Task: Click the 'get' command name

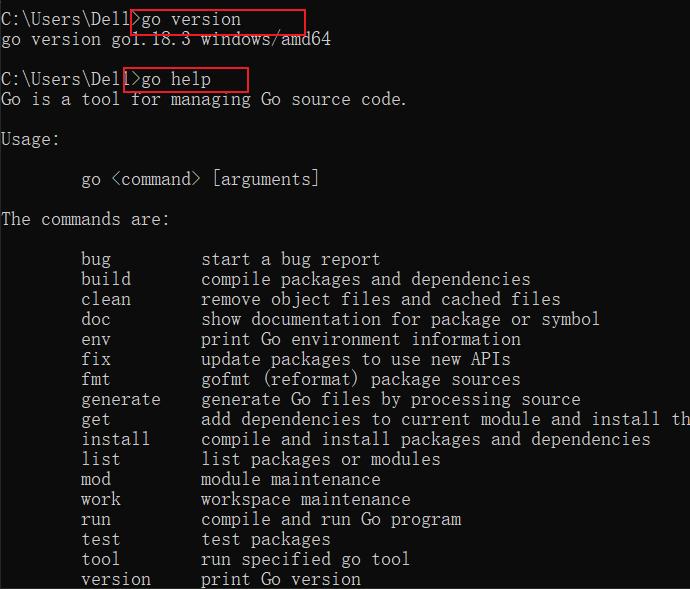Action: pyautogui.click(x=96, y=420)
